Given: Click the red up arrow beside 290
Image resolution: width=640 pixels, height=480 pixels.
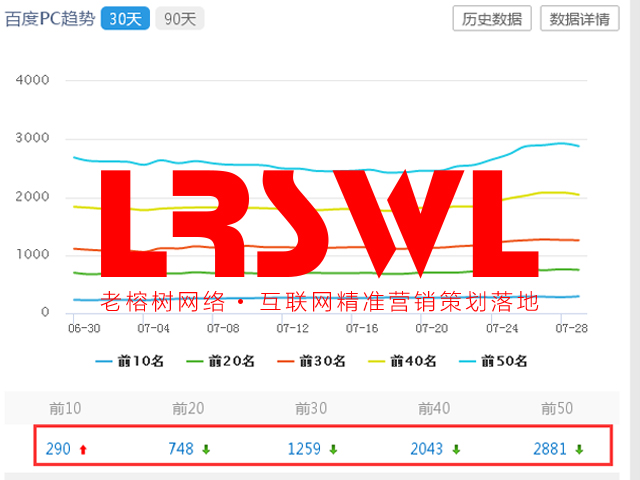Looking at the screenshot, I should pyautogui.click(x=83, y=450).
